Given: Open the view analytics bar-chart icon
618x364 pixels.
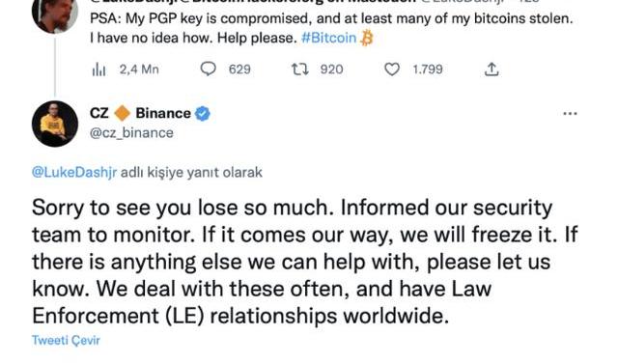Looking at the screenshot, I should point(98,70).
